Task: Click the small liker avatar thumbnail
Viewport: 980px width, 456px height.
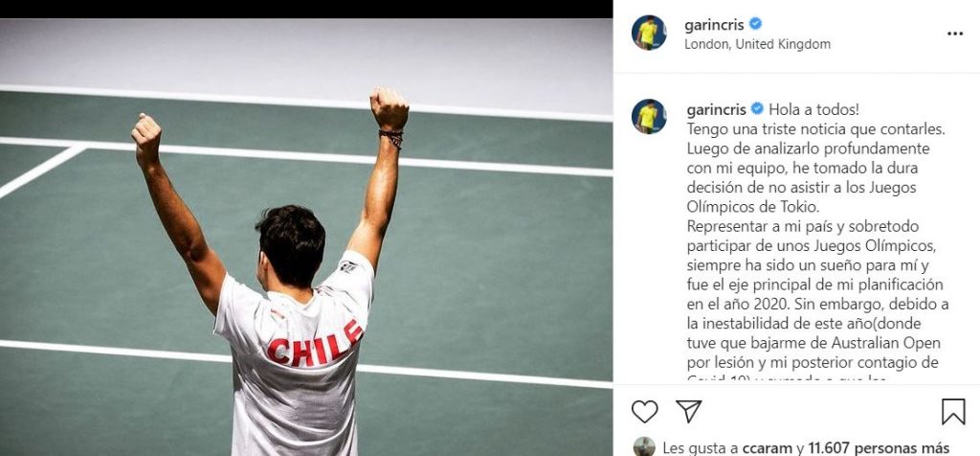Action: (x=644, y=446)
